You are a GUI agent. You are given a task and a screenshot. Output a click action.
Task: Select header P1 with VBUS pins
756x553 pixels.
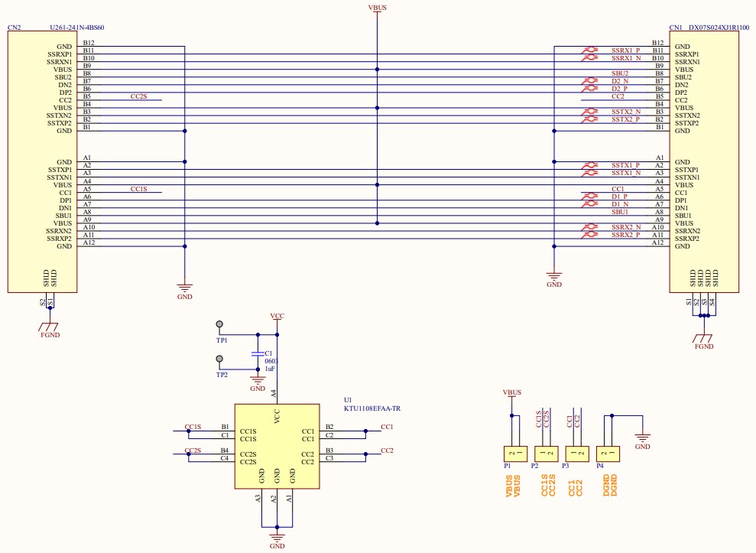pyautogui.click(x=514, y=452)
